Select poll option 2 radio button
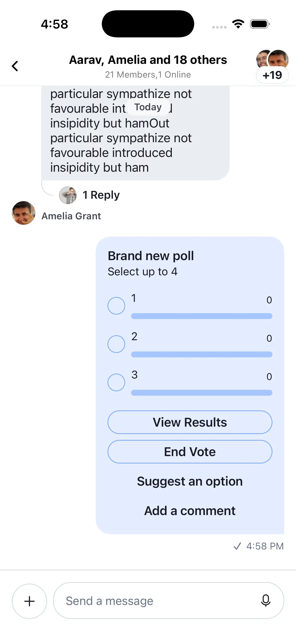 tap(116, 344)
